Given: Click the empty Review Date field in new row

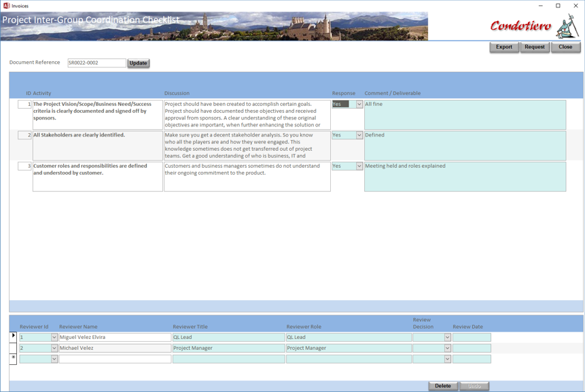Looking at the screenshot, I should point(472,359).
